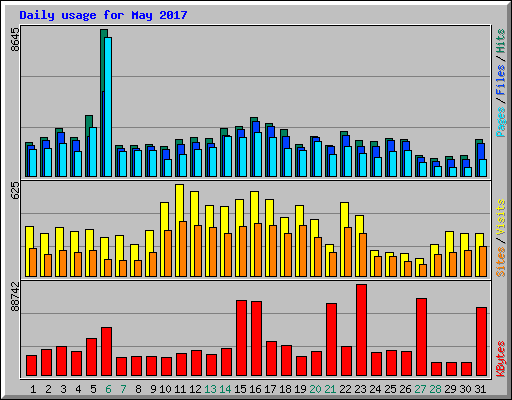Click the cyan Pages bar for day 16
This screenshot has height=400, width=512.
coord(258,154)
